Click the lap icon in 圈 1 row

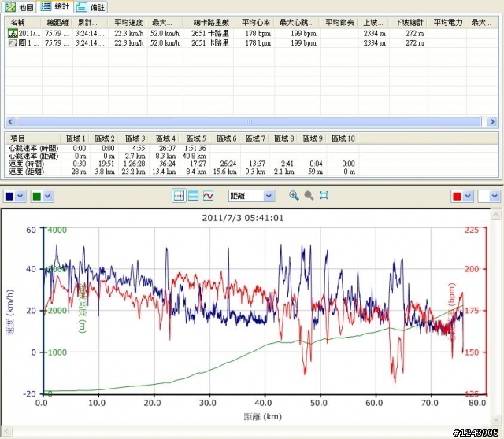13,42
